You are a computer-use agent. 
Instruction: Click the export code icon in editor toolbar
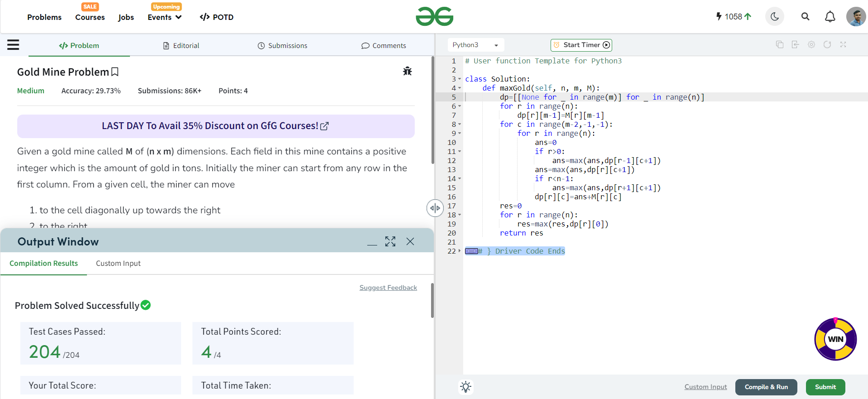[795, 45]
